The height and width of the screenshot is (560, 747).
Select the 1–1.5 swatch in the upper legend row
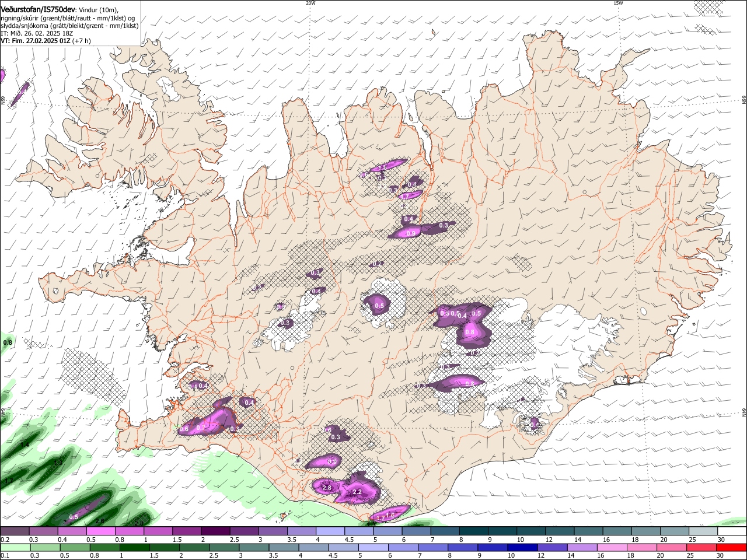coord(158,531)
